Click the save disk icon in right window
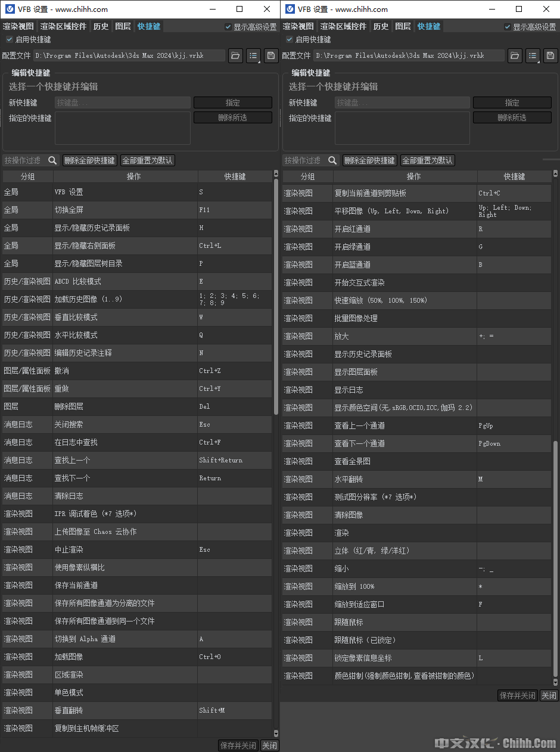The height and width of the screenshot is (752, 560). click(x=550, y=55)
